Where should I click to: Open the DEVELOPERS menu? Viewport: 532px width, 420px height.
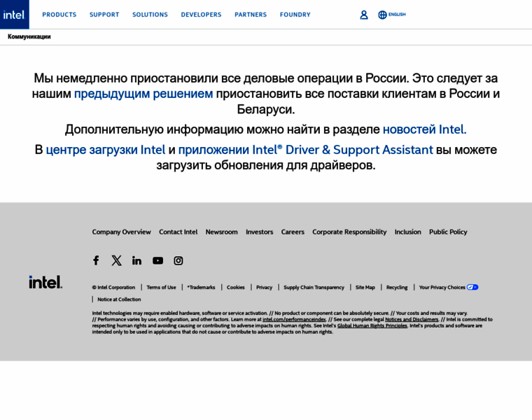click(x=201, y=15)
